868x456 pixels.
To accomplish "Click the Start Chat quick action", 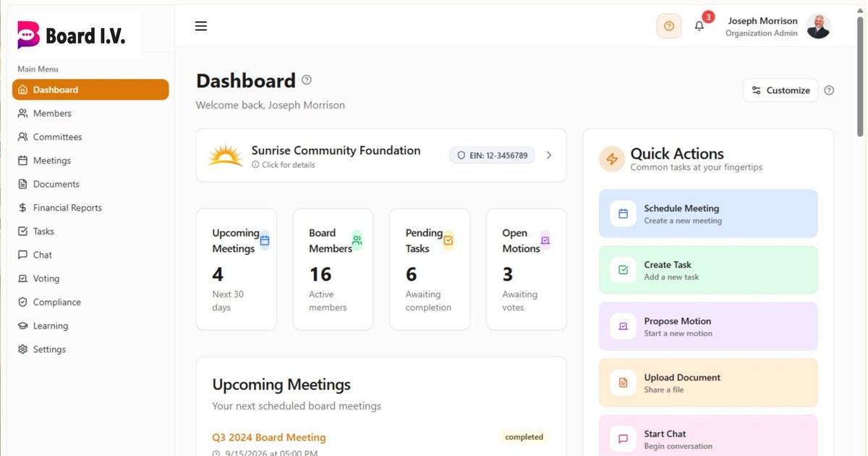I will 708,436.
